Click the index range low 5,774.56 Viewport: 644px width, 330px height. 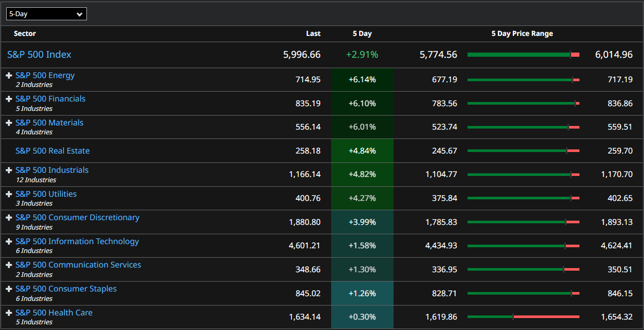coord(438,55)
